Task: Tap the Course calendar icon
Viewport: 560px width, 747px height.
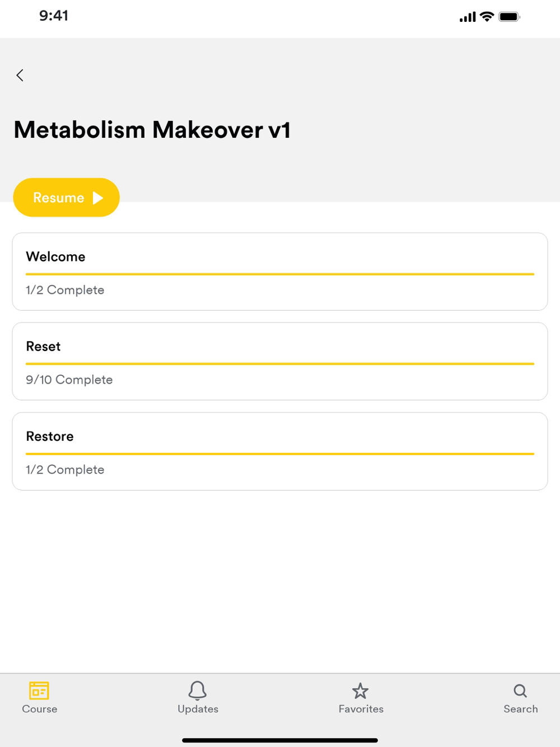Action: 39,690
